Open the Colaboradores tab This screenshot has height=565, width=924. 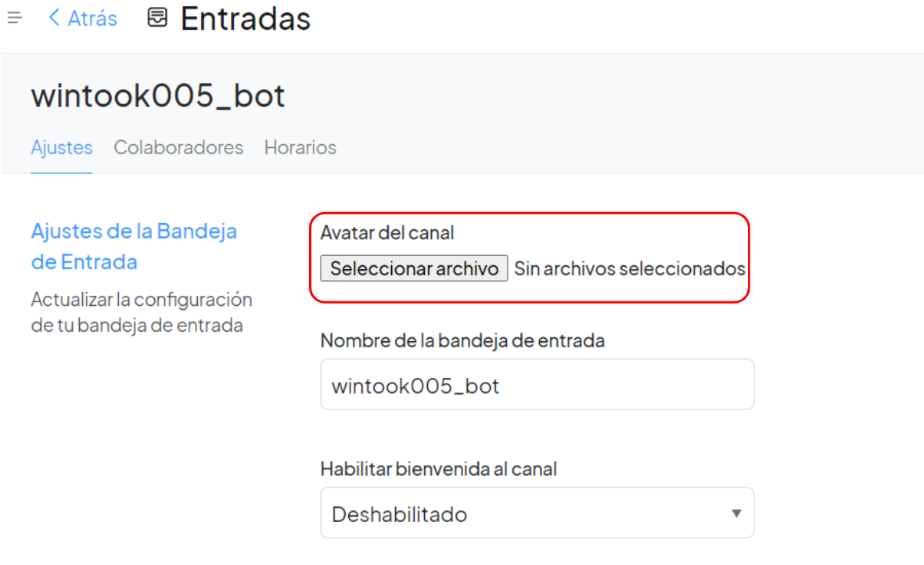click(x=178, y=147)
